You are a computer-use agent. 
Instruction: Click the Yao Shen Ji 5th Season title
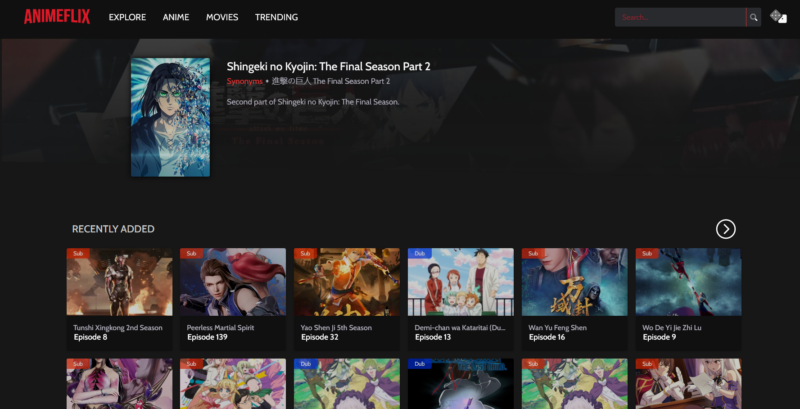(336, 328)
